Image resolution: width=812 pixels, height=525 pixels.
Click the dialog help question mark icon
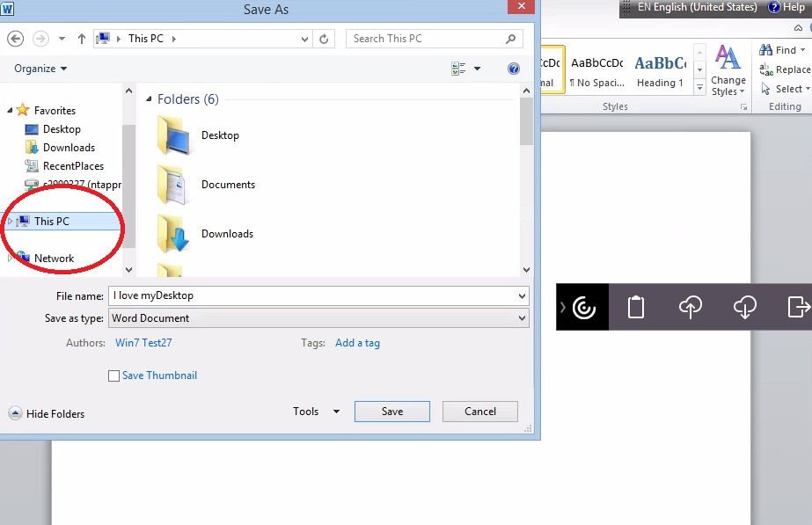click(514, 69)
